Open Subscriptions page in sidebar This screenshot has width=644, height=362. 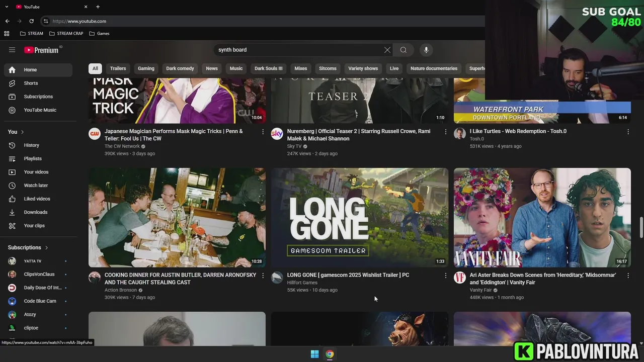(38, 97)
